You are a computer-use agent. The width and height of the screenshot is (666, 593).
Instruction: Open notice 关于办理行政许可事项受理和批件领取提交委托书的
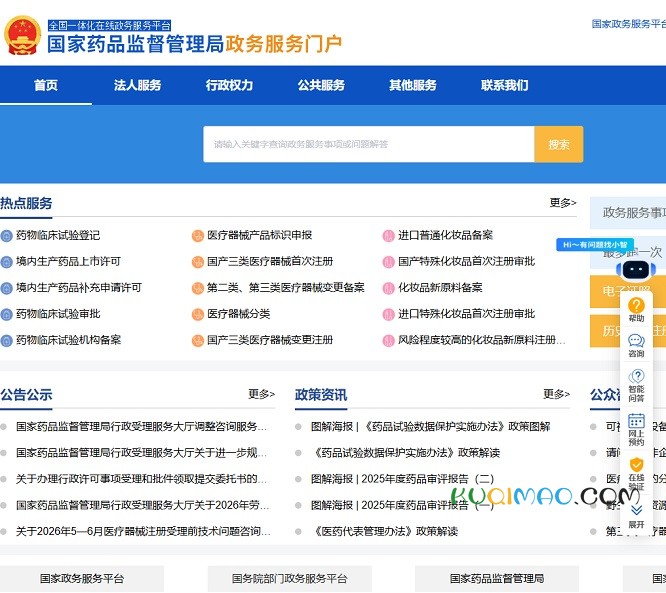(141, 479)
